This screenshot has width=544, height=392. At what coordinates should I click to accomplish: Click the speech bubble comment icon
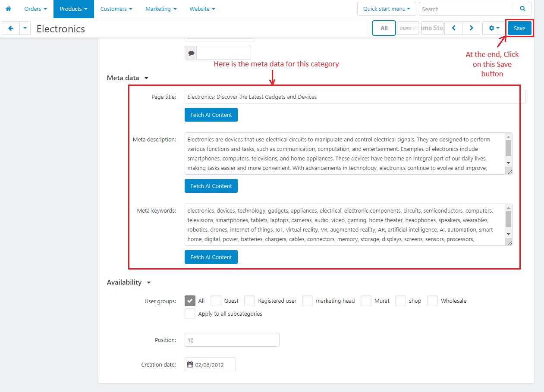coord(191,53)
